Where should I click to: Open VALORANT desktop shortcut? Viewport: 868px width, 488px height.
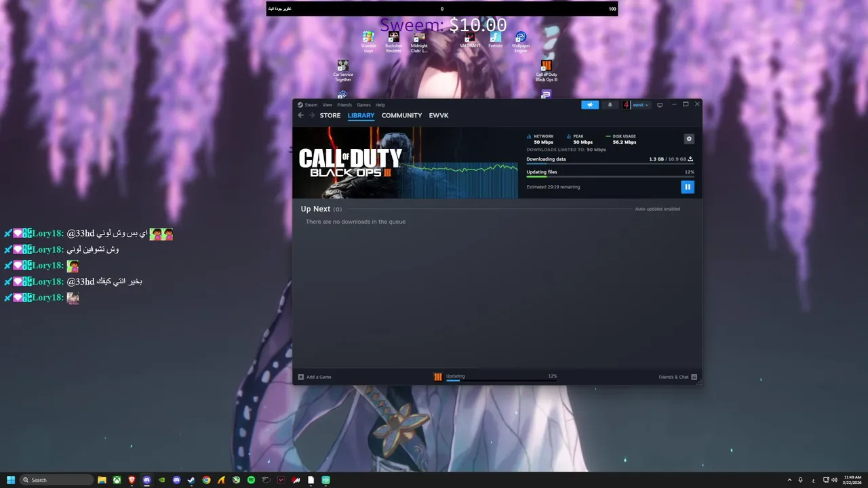(470, 40)
